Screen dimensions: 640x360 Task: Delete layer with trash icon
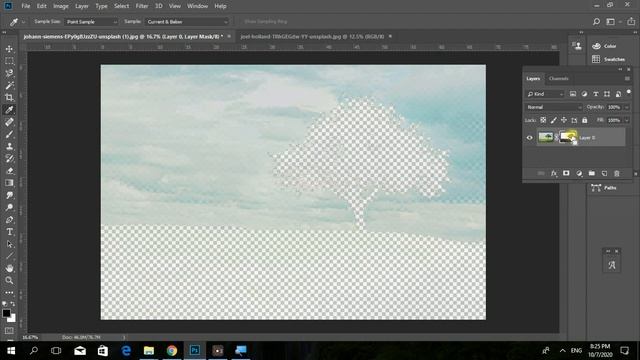pos(617,173)
